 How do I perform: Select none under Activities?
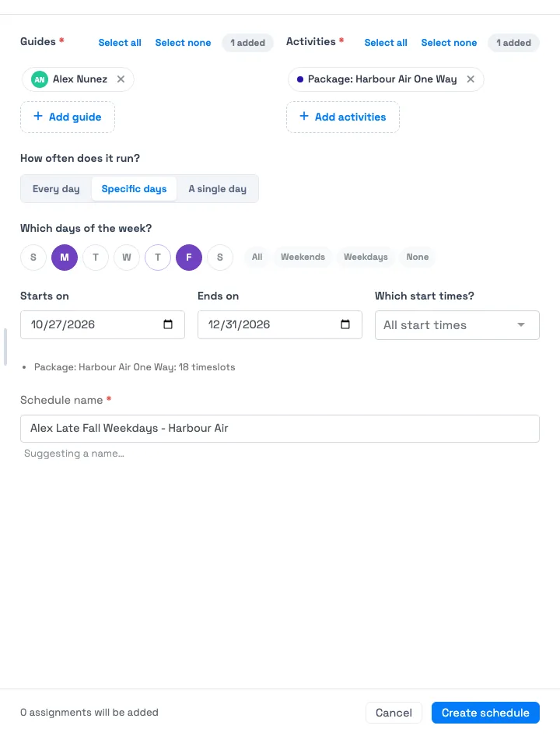(x=449, y=43)
